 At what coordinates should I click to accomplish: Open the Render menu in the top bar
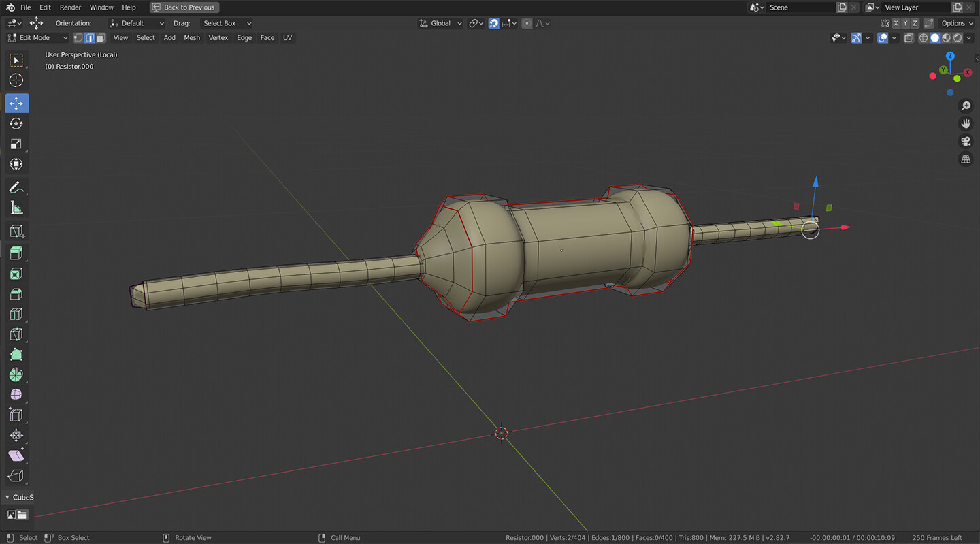point(70,7)
